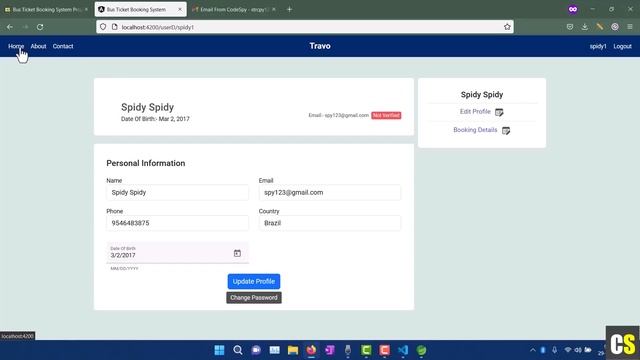Screen dimensions: 640x360
Task: Select the active Bus Ticket Booking System tab
Action: pos(140,9)
